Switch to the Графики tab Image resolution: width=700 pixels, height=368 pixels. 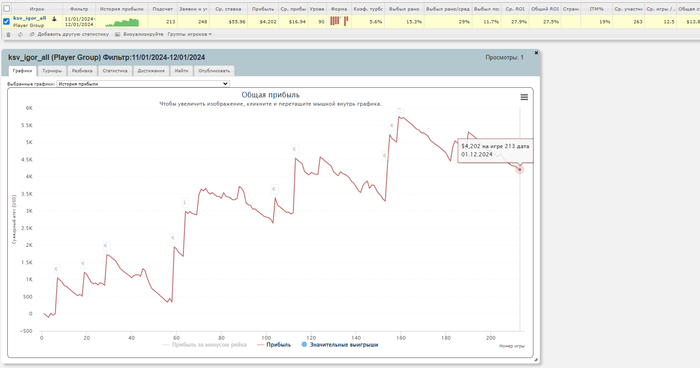click(22, 71)
